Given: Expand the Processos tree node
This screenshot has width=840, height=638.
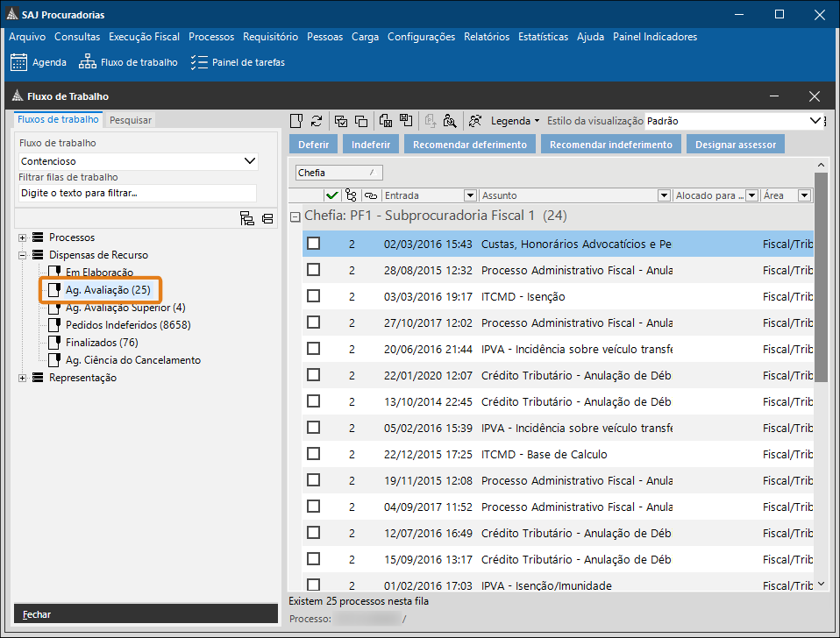Looking at the screenshot, I should point(22,237).
